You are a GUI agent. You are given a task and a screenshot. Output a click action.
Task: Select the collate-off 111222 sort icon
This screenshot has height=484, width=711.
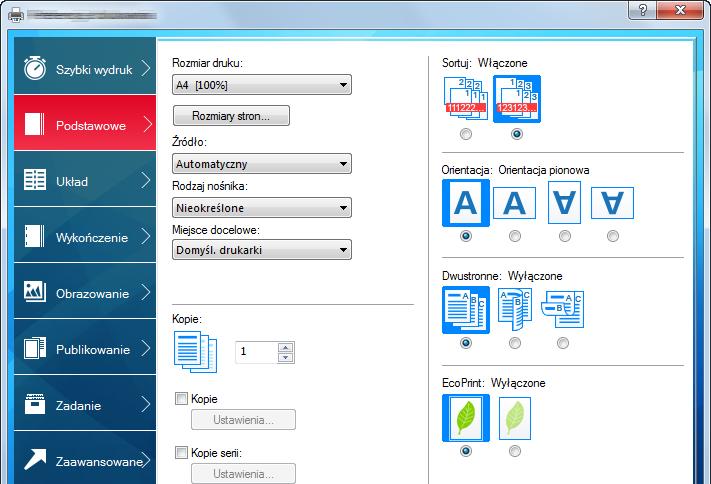pyautogui.click(x=466, y=98)
